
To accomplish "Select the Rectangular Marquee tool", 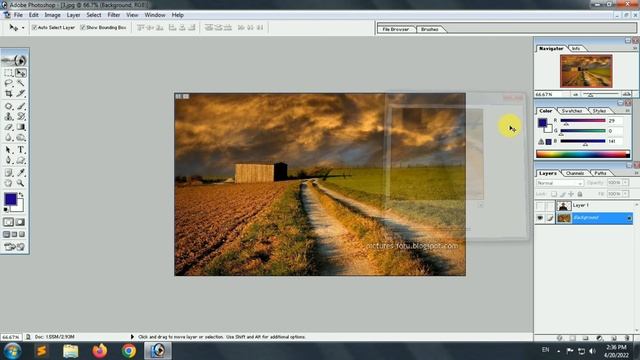I will click(x=8, y=73).
